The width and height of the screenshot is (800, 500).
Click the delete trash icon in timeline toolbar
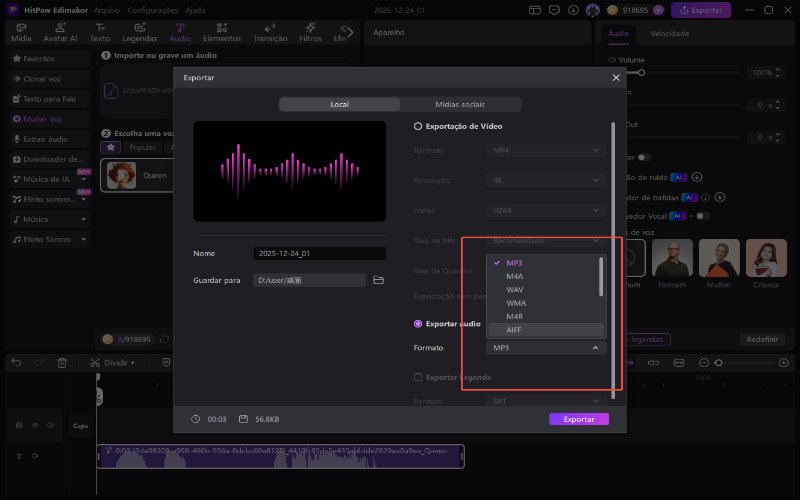[x=62, y=361]
